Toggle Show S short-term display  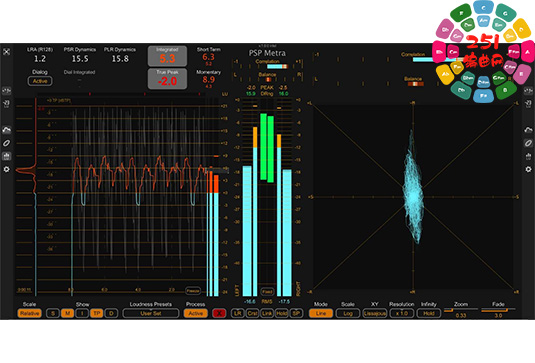point(53,313)
